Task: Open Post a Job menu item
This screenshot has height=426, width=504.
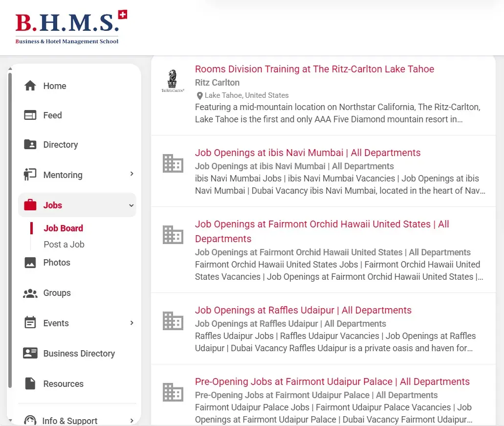Action: (x=64, y=245)
